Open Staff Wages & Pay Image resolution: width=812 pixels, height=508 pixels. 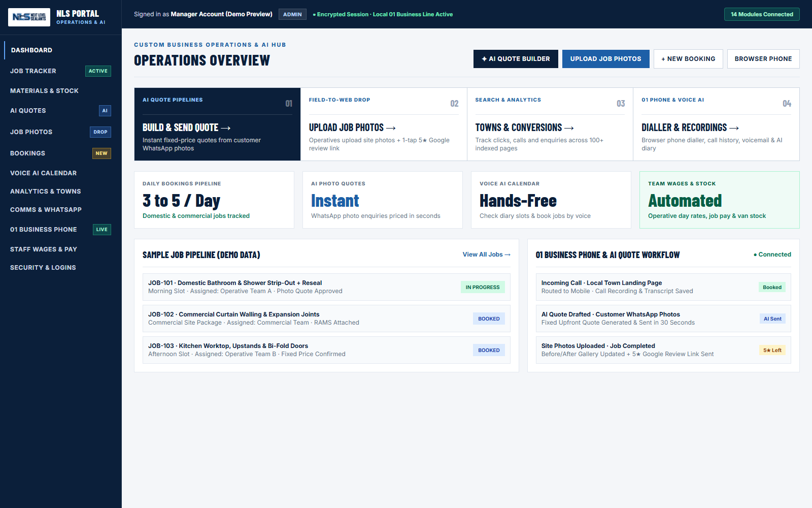(x=61, y=249)
